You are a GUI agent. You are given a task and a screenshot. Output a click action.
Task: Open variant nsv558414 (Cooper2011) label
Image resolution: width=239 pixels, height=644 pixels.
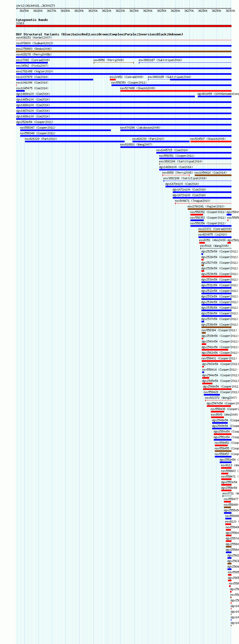(220, 370)
